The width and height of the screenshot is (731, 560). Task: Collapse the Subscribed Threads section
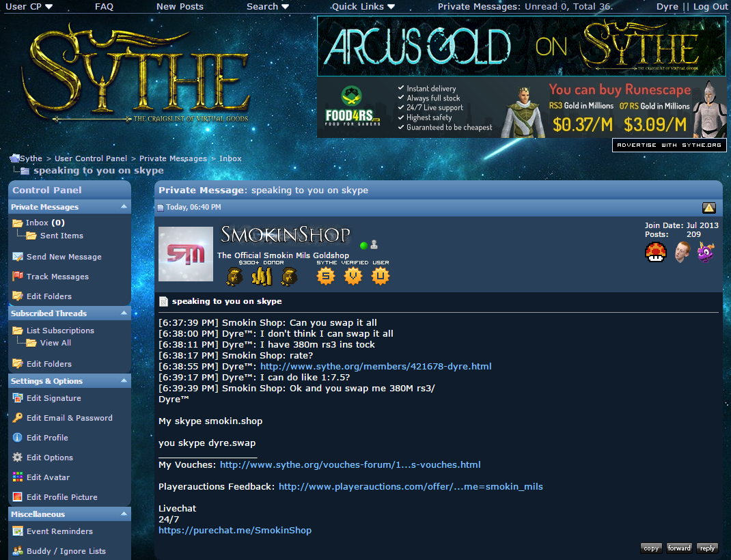124,313
